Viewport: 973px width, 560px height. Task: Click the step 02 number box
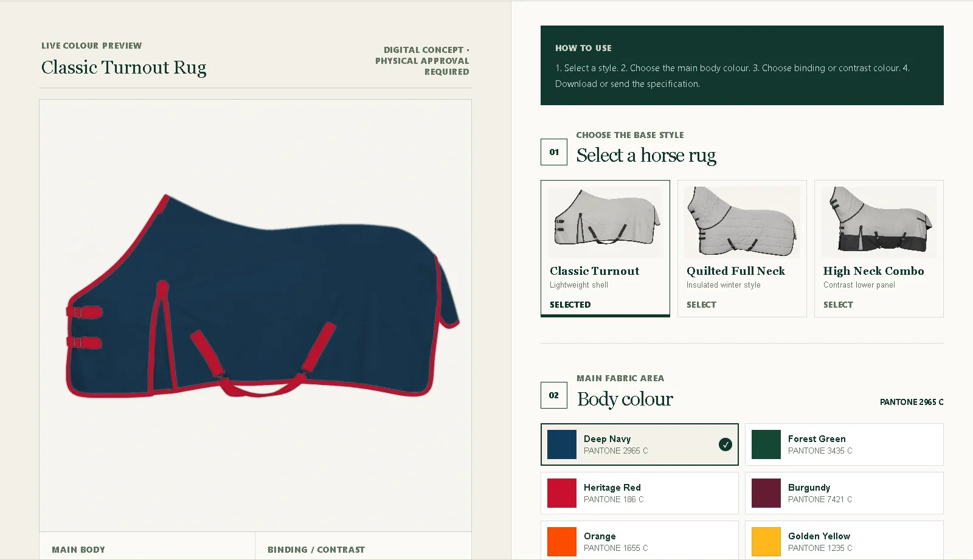(x=554, y=395)
